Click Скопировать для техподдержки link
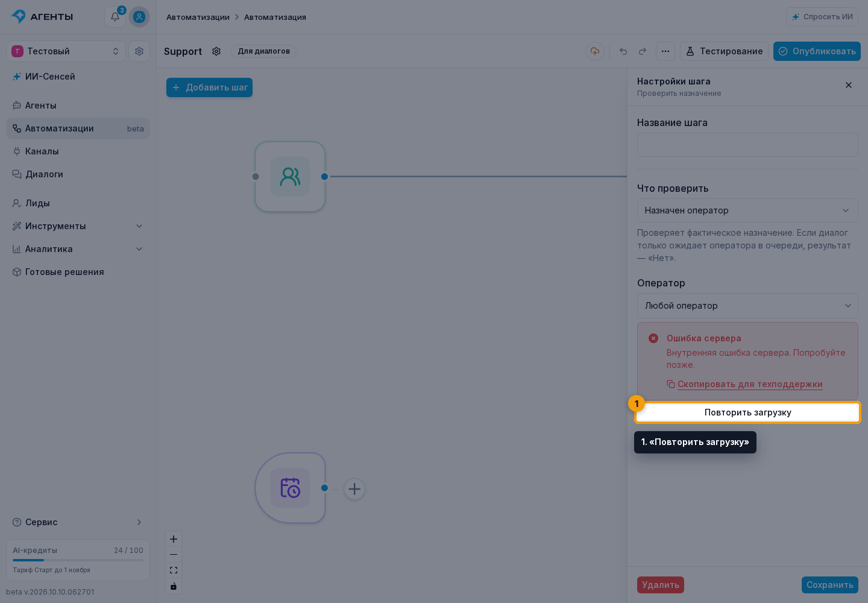The image size is (868, 603). tap(744, 384)
